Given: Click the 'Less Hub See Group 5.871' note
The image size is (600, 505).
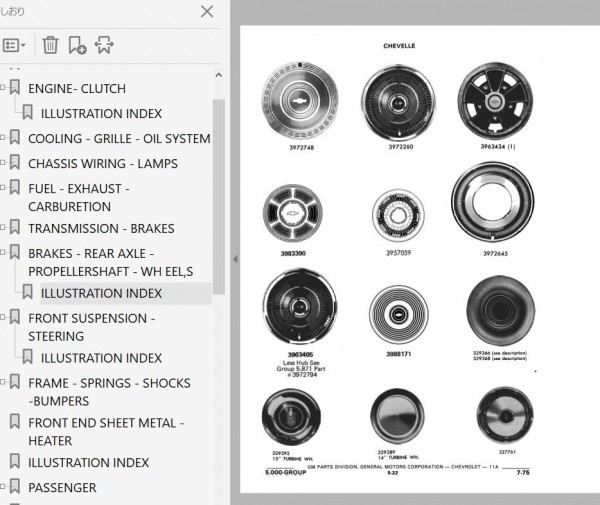Looking at the screenshot, I should (x=301, y=369).
